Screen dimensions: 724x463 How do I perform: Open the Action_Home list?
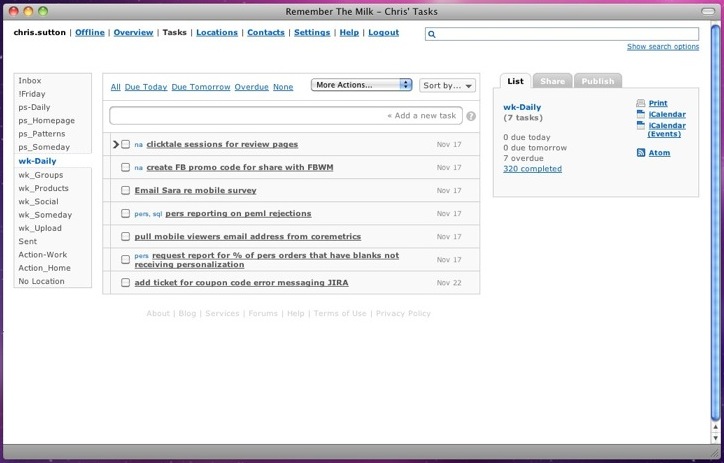tap(45, 268)
